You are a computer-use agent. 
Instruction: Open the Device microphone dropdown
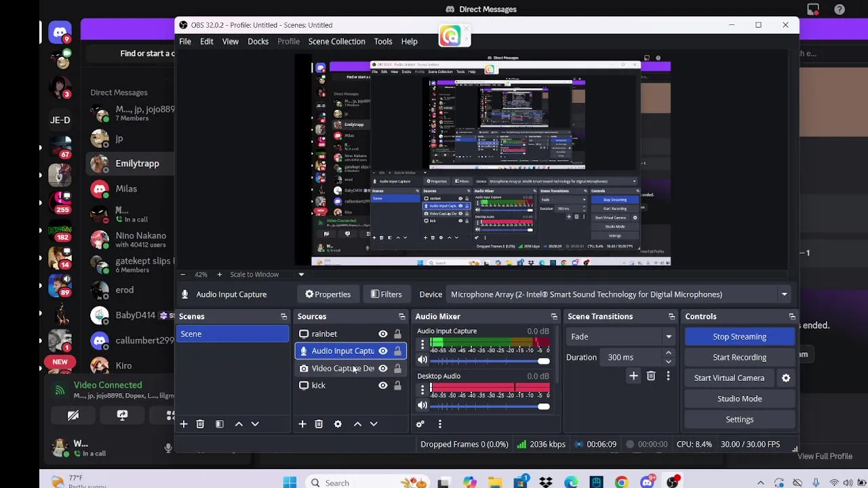click(618, 294)
